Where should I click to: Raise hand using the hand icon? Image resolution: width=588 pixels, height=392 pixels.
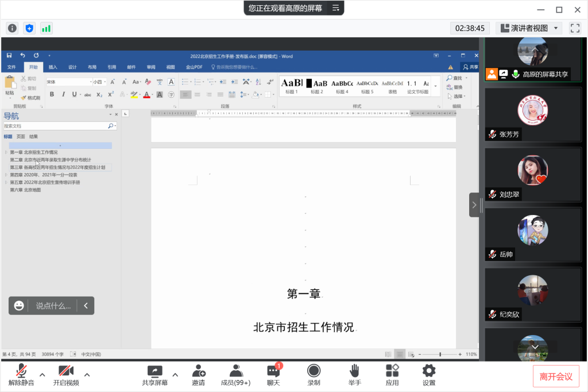[354, 371]
